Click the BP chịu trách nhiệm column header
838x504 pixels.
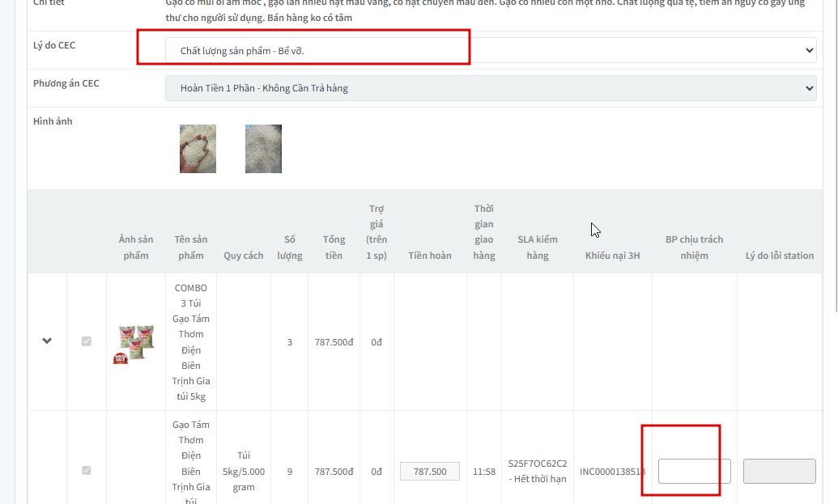pyautogui.click(x=694, y=248)
